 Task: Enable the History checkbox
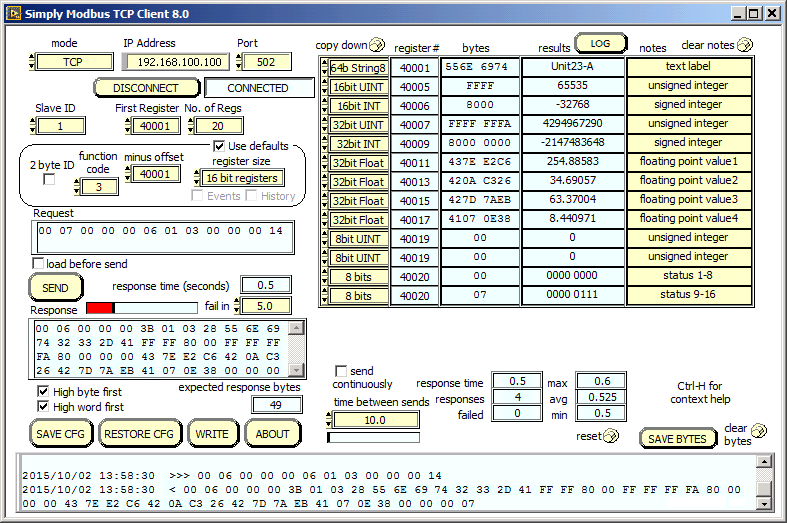[x=251, y=195]
